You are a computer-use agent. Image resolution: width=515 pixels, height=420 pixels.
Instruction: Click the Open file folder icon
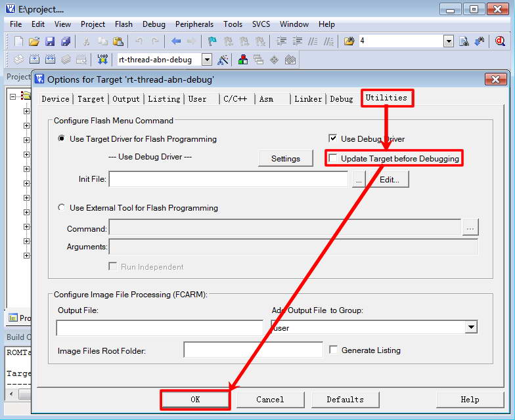[35, 41]
